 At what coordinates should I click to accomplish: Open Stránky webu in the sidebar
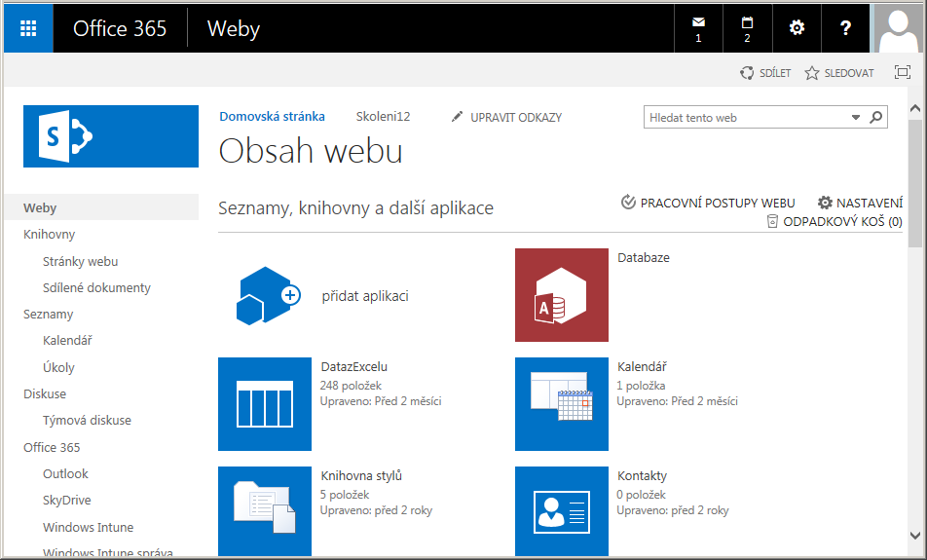pyautogui.click(x=81, y=261)
